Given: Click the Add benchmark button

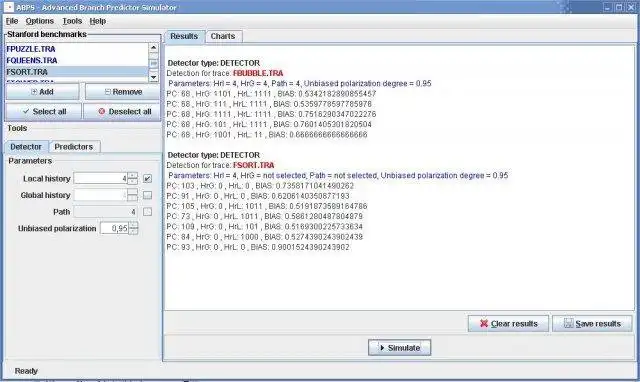Looking at the screenshot, I should tap(42, 92).
